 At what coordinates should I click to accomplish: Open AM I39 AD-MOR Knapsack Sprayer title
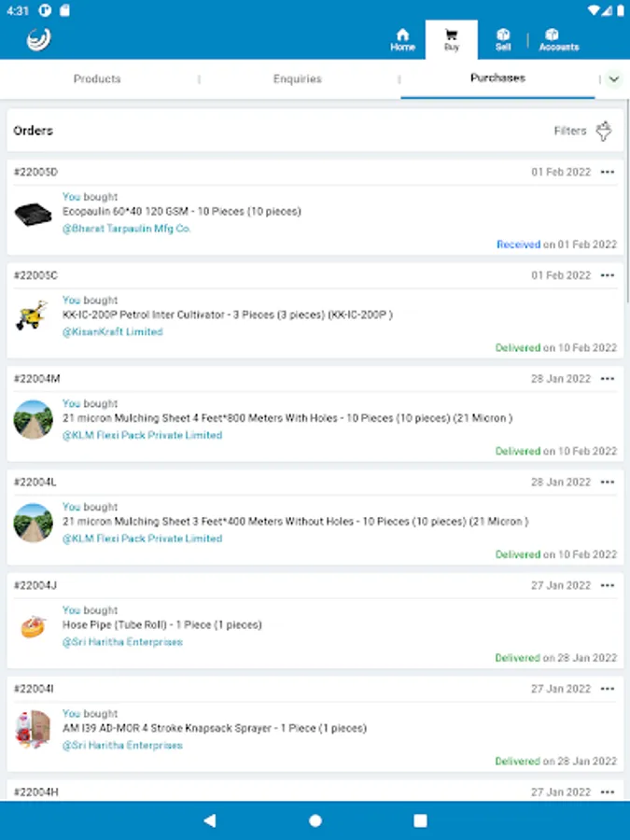click(x=215, y=729)
